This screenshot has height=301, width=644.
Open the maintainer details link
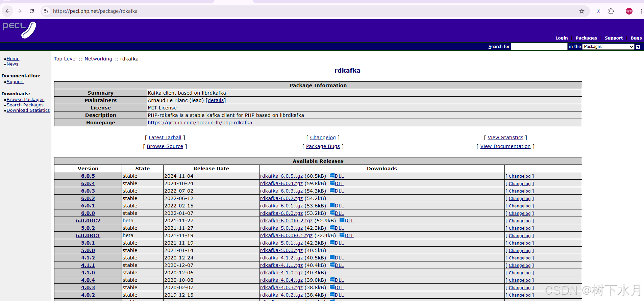pos(216,100)
